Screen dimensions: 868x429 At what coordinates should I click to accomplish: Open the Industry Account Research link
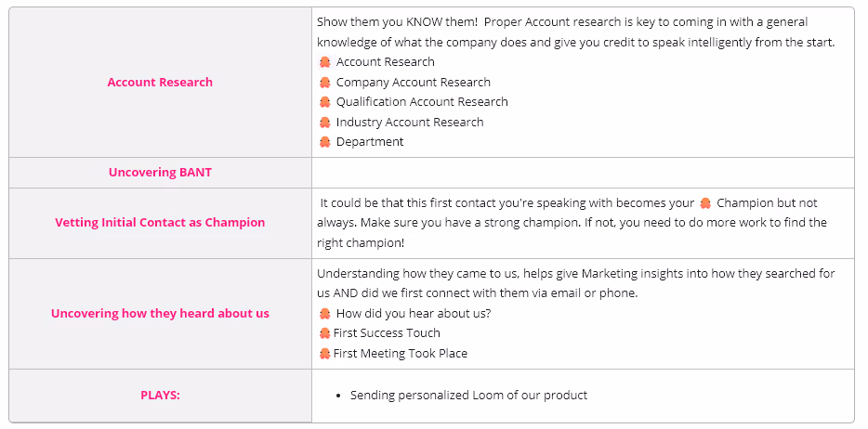pyautogui.click(x=410, y=123)
